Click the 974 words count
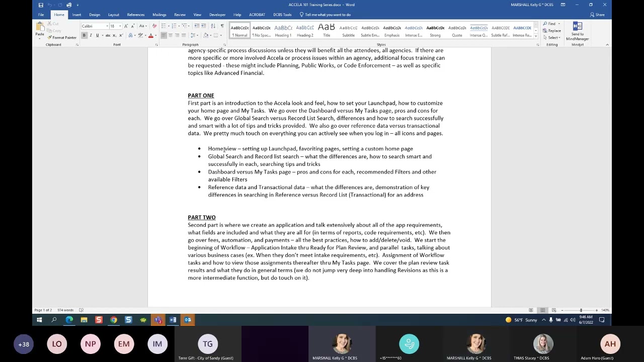This screenshot has height=362, width=644. tap(65, 310)
